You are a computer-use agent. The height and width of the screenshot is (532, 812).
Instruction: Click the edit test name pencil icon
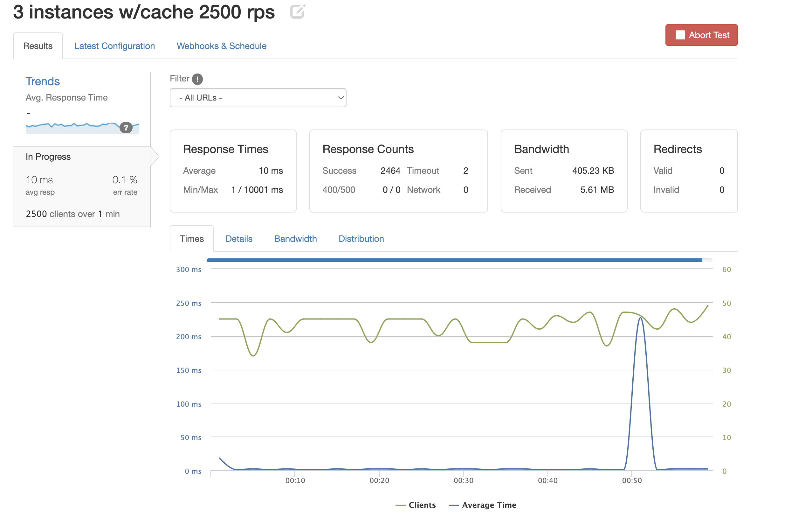click(x=297, y=12)
